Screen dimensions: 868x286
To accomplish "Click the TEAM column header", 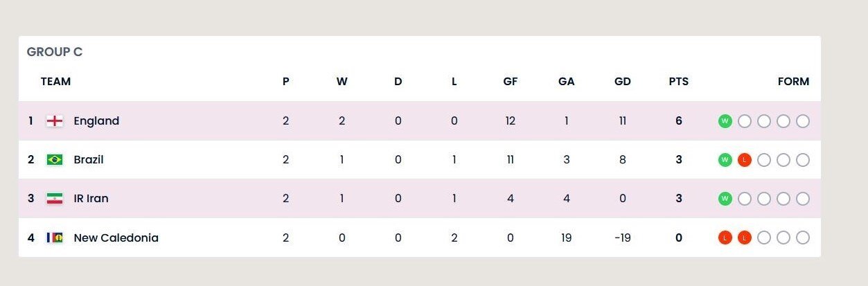I will click(x=55, y=81).
